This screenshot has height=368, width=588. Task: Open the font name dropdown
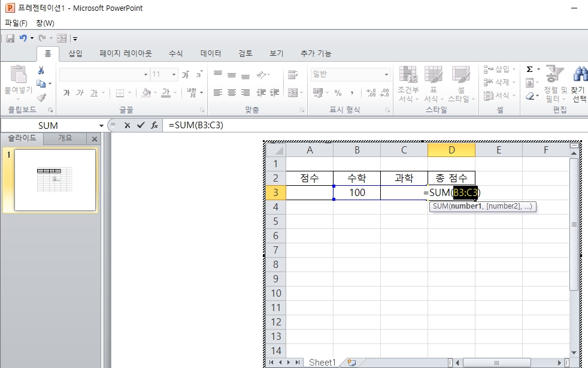tap(146, 74)
